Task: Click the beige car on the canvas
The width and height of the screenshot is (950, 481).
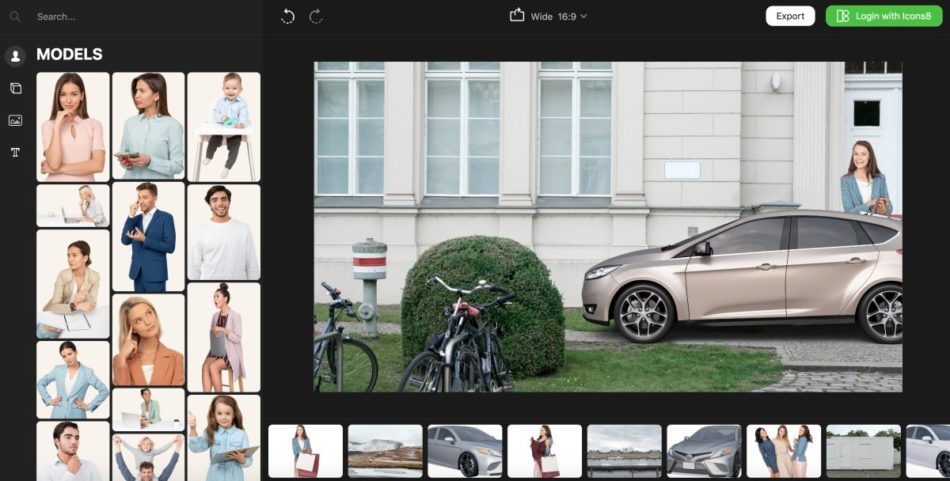Action: (742, 276)
